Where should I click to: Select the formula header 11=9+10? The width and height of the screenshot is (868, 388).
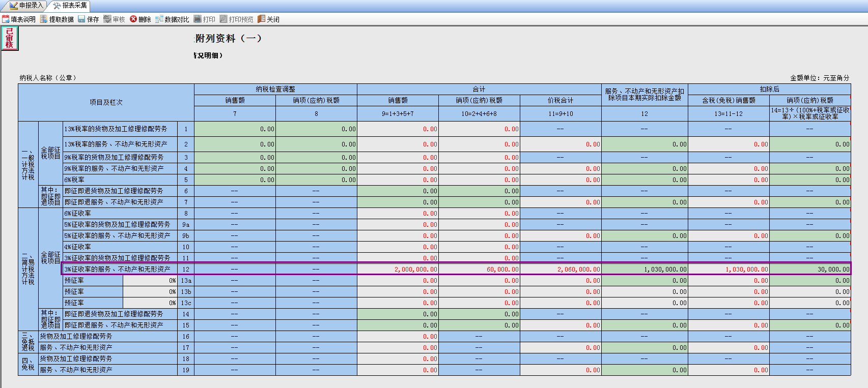561,113
